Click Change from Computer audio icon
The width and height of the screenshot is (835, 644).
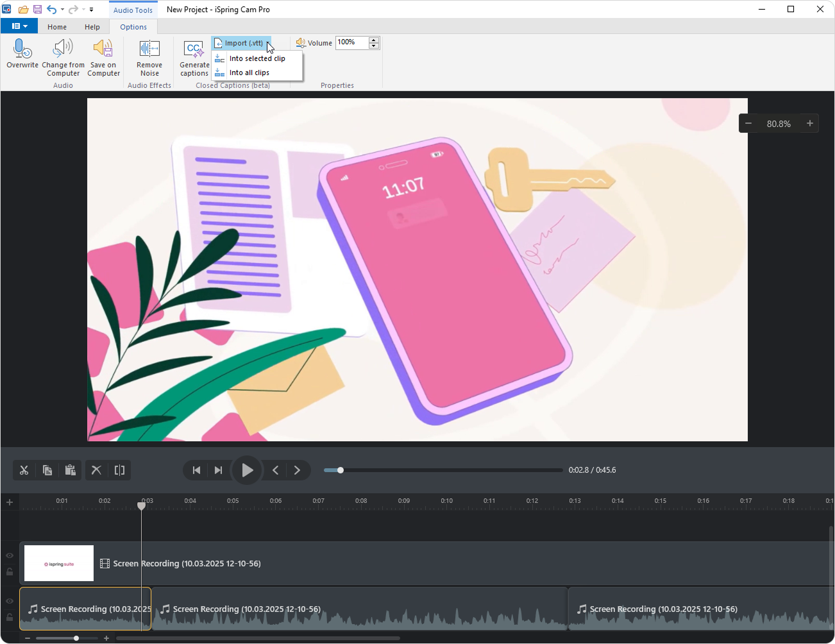click(63, 49)
